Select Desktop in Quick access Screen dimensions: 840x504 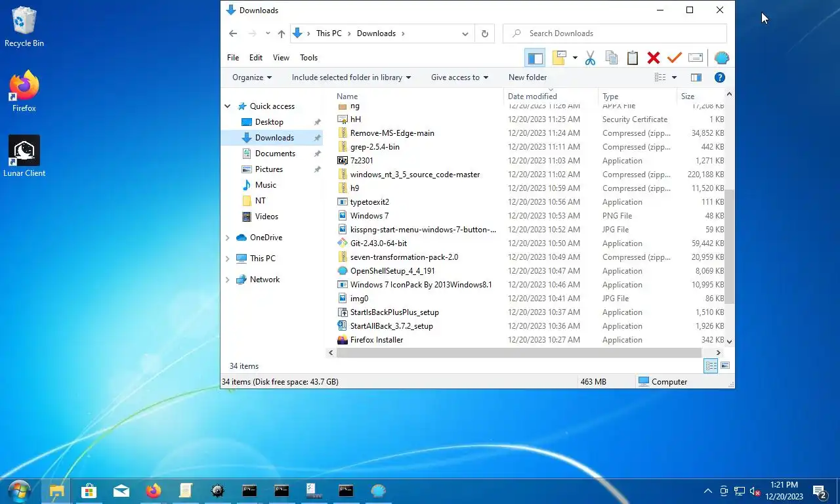point(269,122)
